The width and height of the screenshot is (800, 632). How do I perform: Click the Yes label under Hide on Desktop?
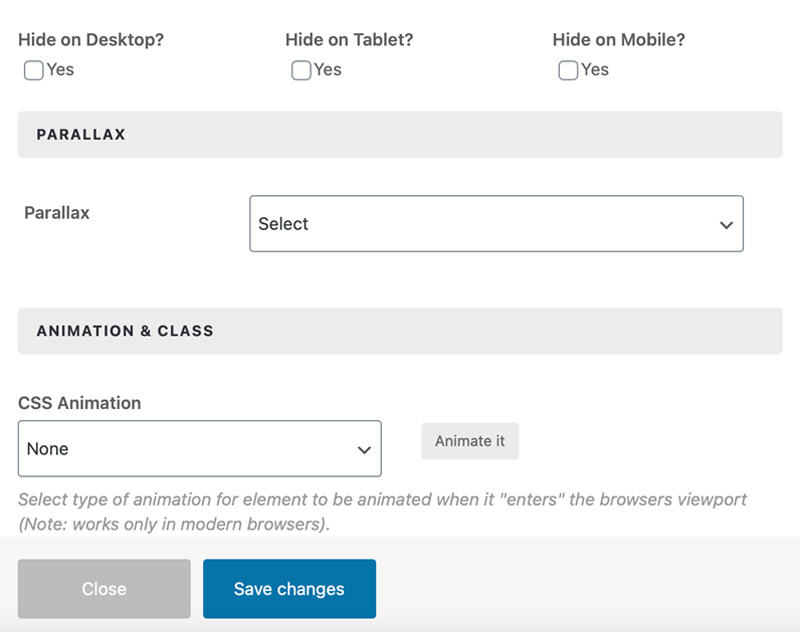(x=61, y=70)
